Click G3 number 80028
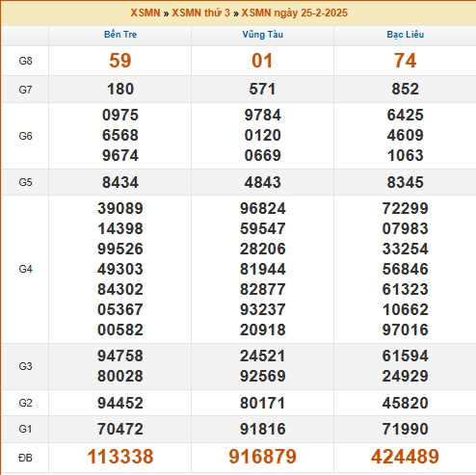Image resolution: width=476 pixels, height=475 pixels. tap(120, 376)
